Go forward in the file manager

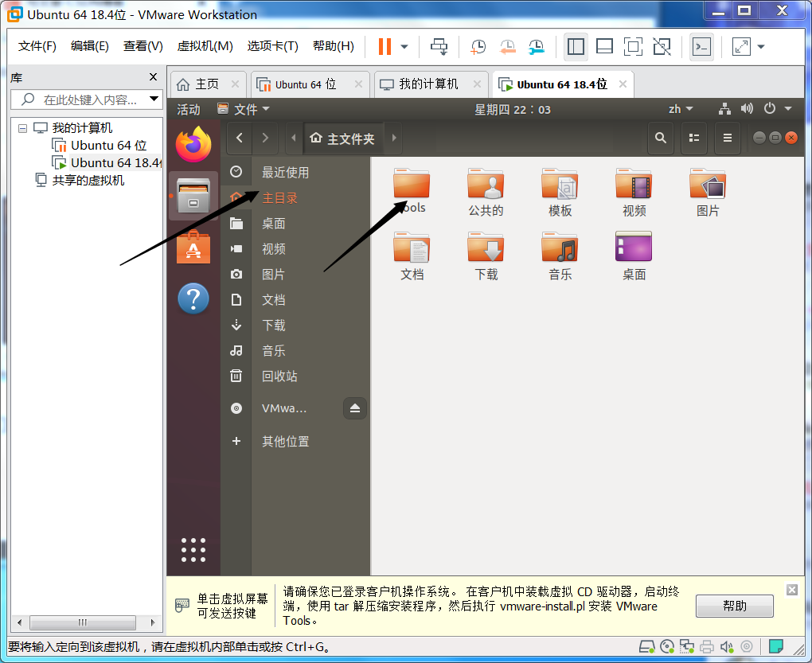(x=265, y=138)
